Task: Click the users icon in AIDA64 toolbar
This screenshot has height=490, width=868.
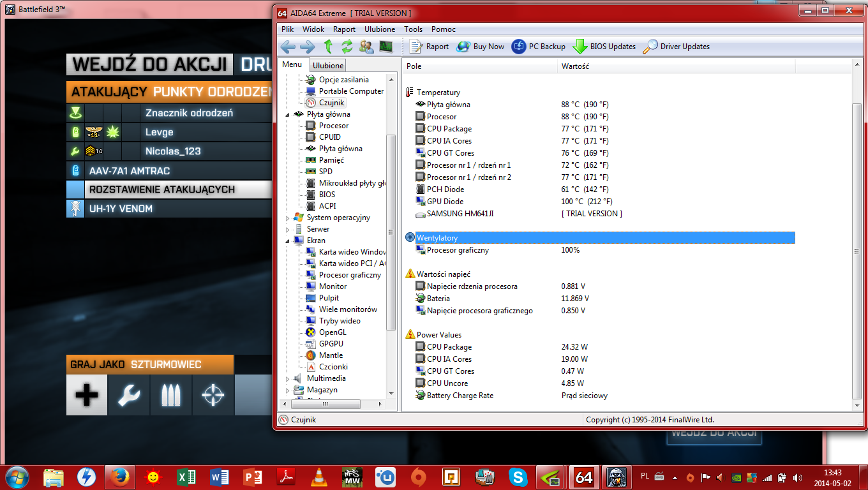Action: coord(366,47)
